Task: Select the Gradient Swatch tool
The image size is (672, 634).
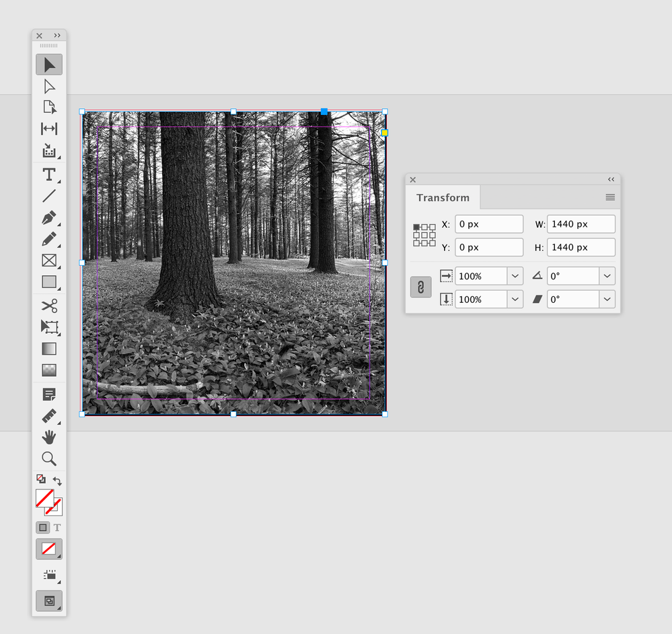Action: [49, 349]
